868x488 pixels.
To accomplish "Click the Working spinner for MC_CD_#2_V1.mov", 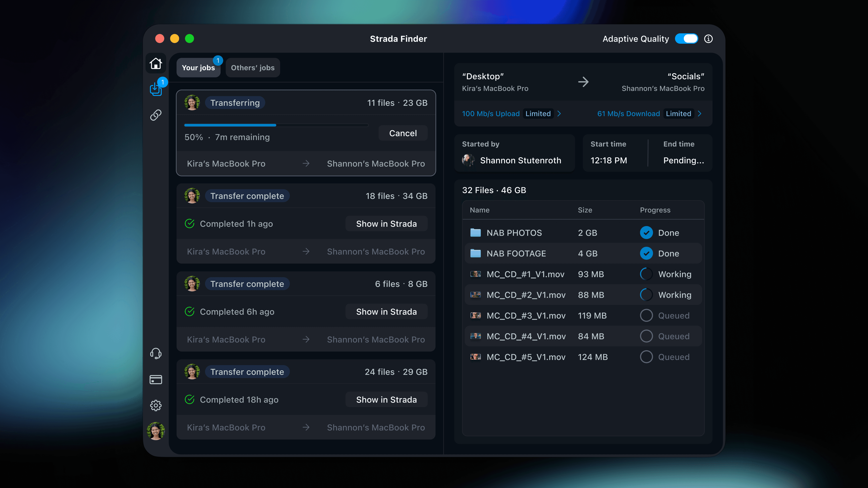I will point(646,295).
